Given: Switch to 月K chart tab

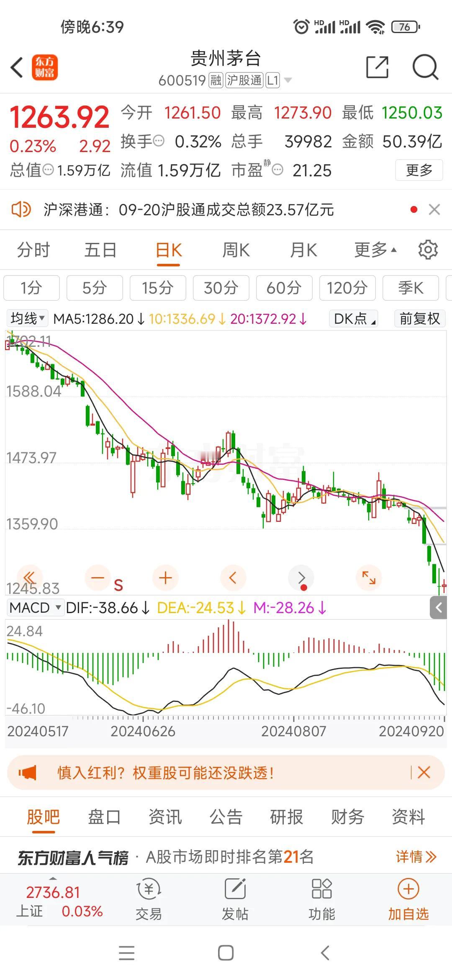Looking at the screenshot, I should pos(304,250).
